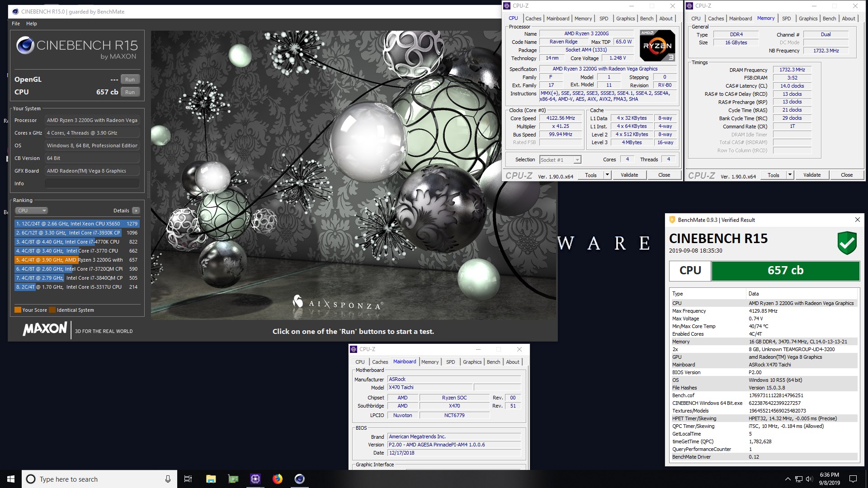Click the orange Your Score legend swatch
Screen dimensions: 868x488
(x=18, y=310)
